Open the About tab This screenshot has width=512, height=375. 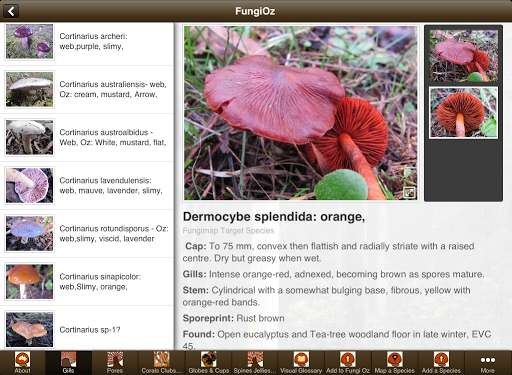(x=22, y=363)
